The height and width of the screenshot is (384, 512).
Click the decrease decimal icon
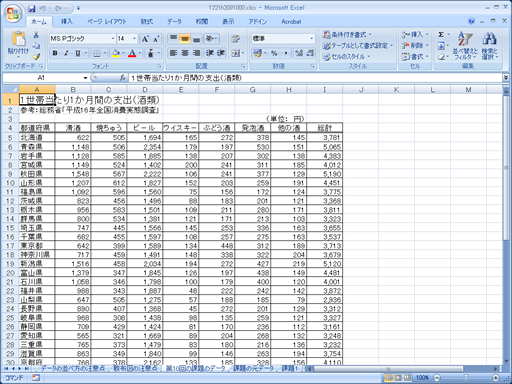pos(310,53)
